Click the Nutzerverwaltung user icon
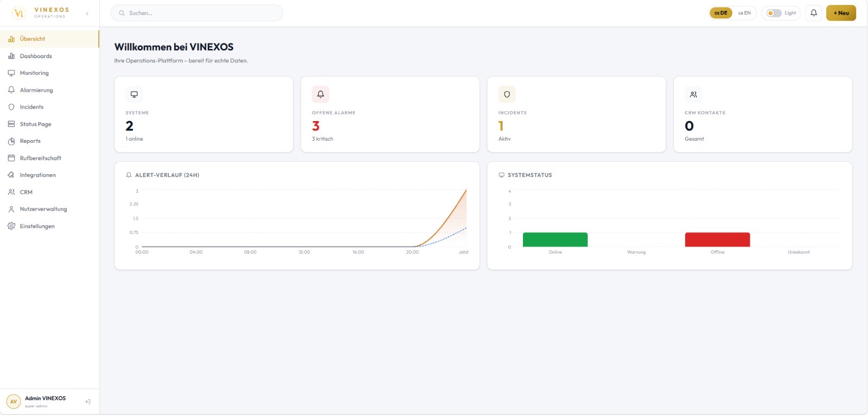This screenshot has height=416, width=868. click(11, 209)
